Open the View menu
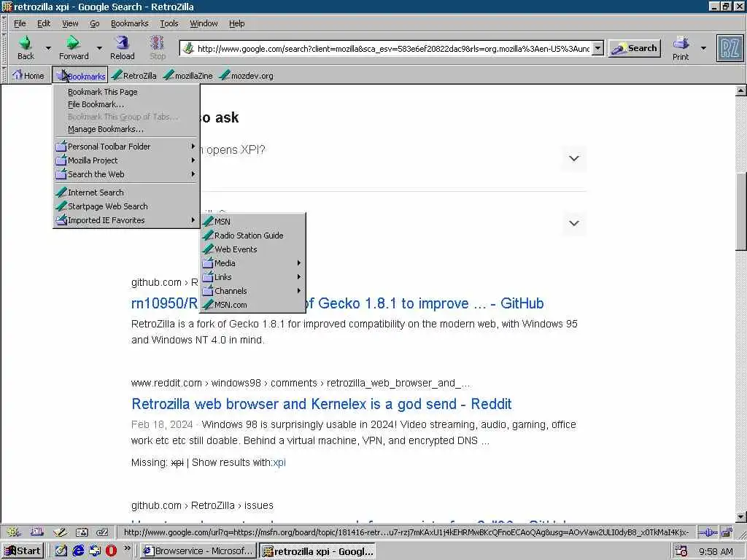The image size is (747, 560). 70,23
